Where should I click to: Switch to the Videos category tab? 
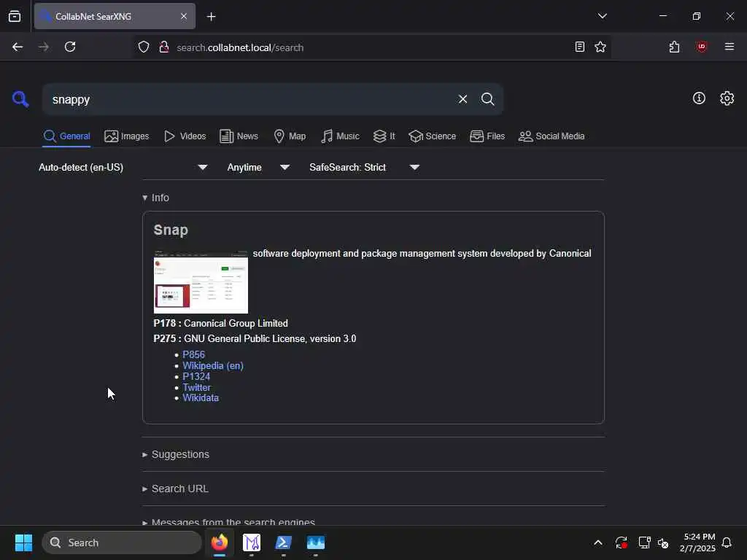click(185, 136)
